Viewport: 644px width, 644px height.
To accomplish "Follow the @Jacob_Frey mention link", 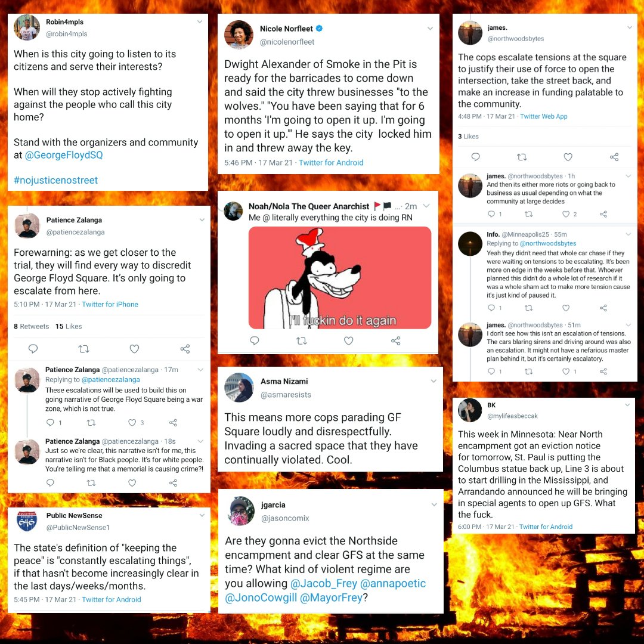I will tap(323, 583).
